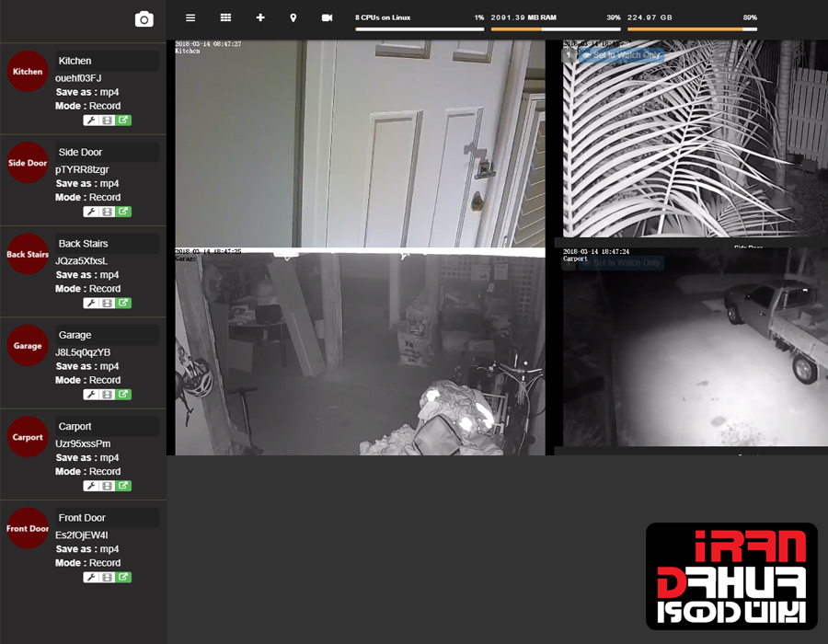The width and height of the screenshot is (828, 644).
Task: Click the Kitchen monitor name label
Action: 107,61
